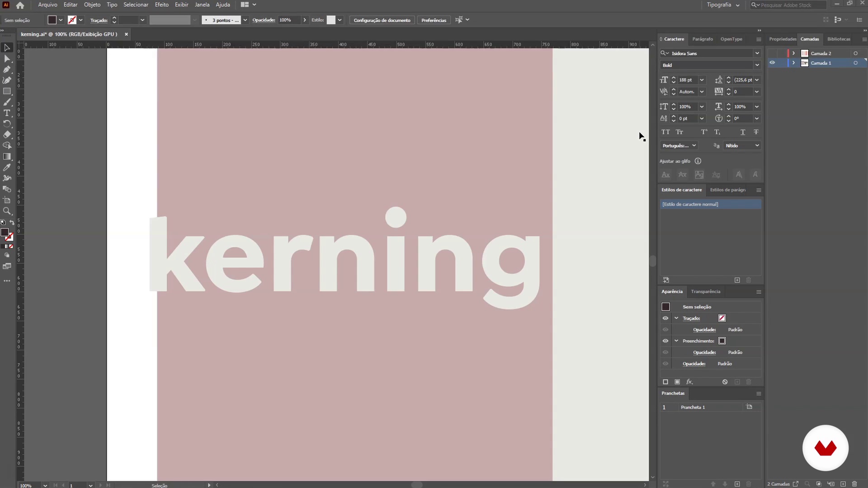
Task: Open the Efeito menu
Action: tap(161, 5)
